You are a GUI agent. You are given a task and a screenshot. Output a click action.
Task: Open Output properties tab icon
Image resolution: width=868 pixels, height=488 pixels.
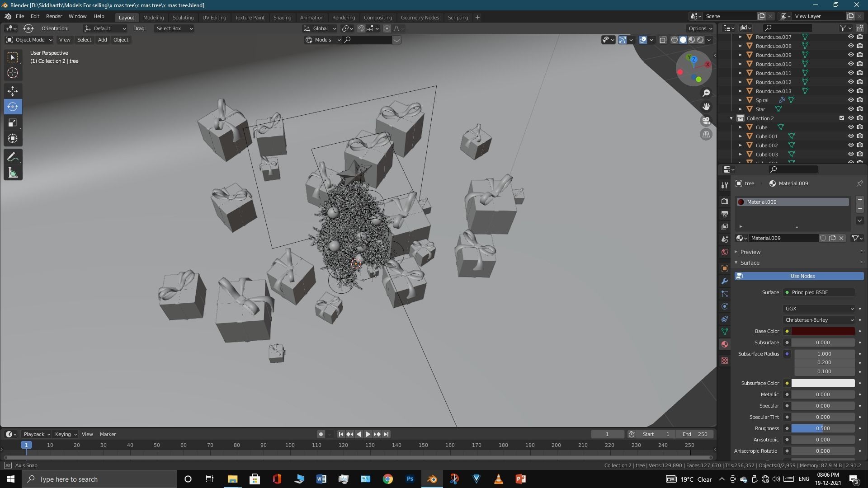coord(725,214)
